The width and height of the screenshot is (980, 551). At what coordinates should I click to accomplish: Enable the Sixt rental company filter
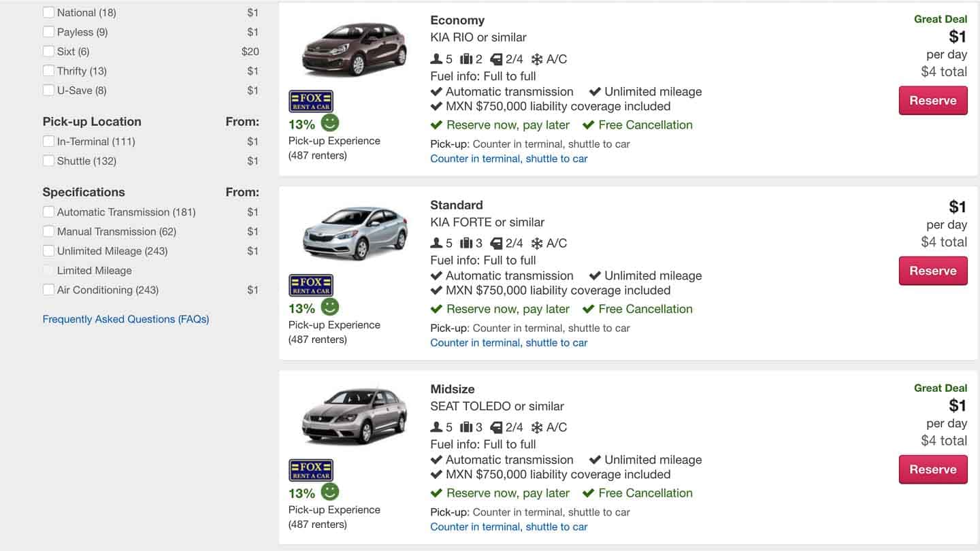[48, 51]
